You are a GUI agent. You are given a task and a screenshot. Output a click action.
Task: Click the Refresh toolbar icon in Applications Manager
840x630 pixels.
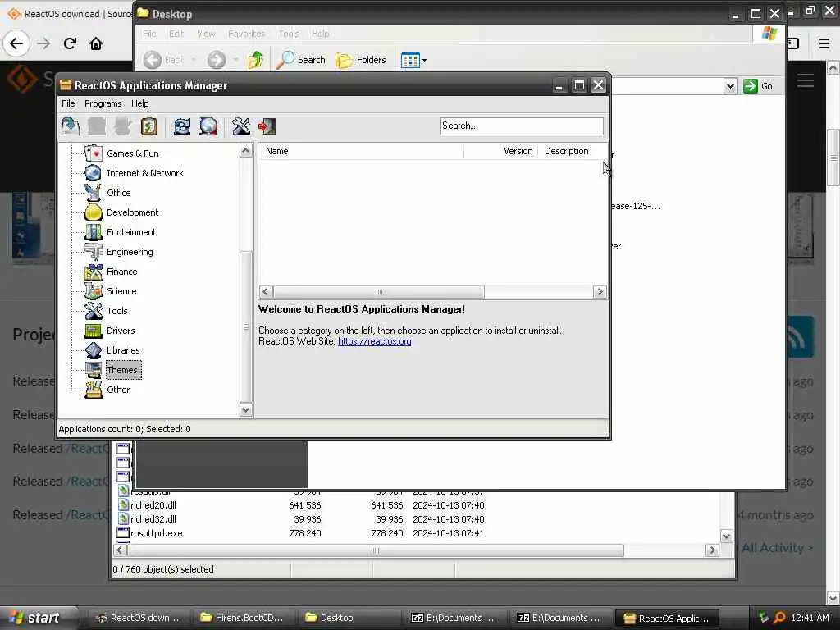[x=182, y=126]
